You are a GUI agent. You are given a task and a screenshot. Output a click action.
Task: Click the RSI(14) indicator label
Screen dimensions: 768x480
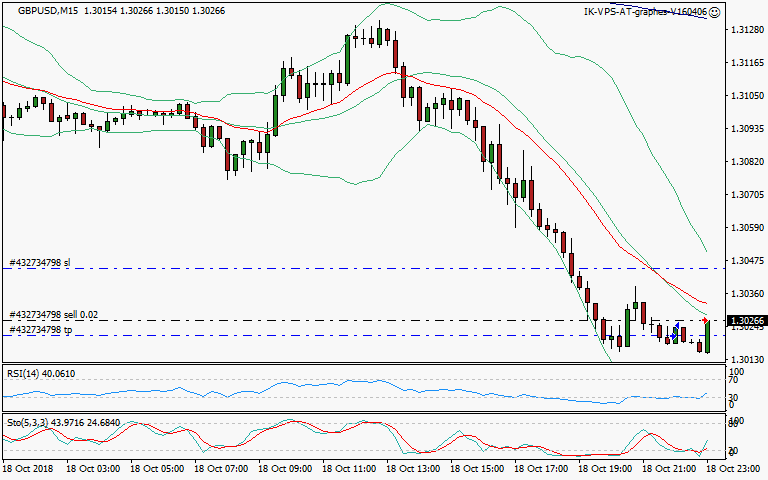[41, 373]
